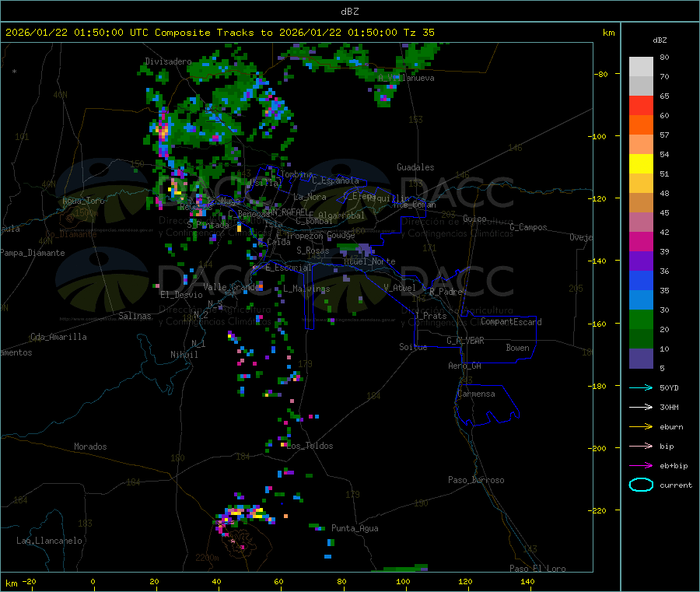Click the cyan 50YD arrow legend icon
Viewport: 700px width, 592px height.
(x=641, y=387)
